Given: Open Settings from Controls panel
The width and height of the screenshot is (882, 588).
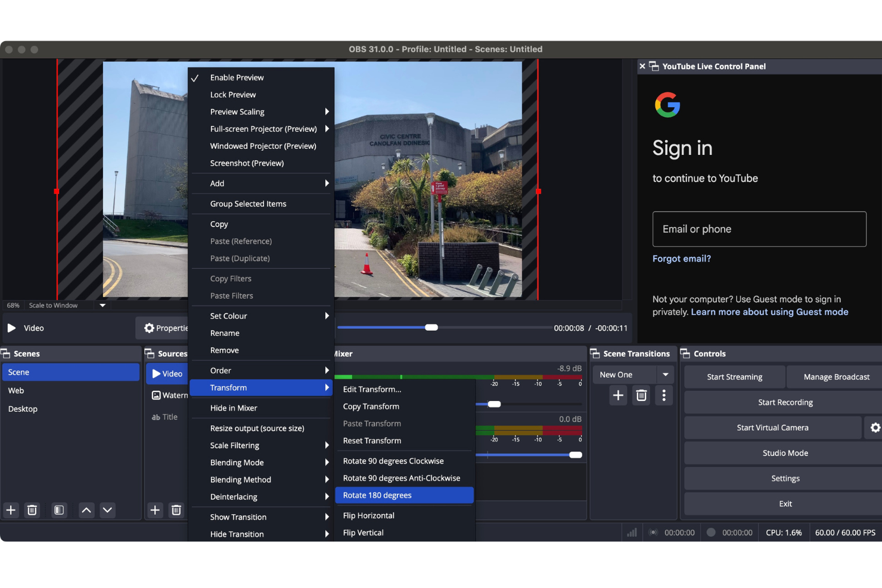Looking at the screenshot, I should click(785, 479).
